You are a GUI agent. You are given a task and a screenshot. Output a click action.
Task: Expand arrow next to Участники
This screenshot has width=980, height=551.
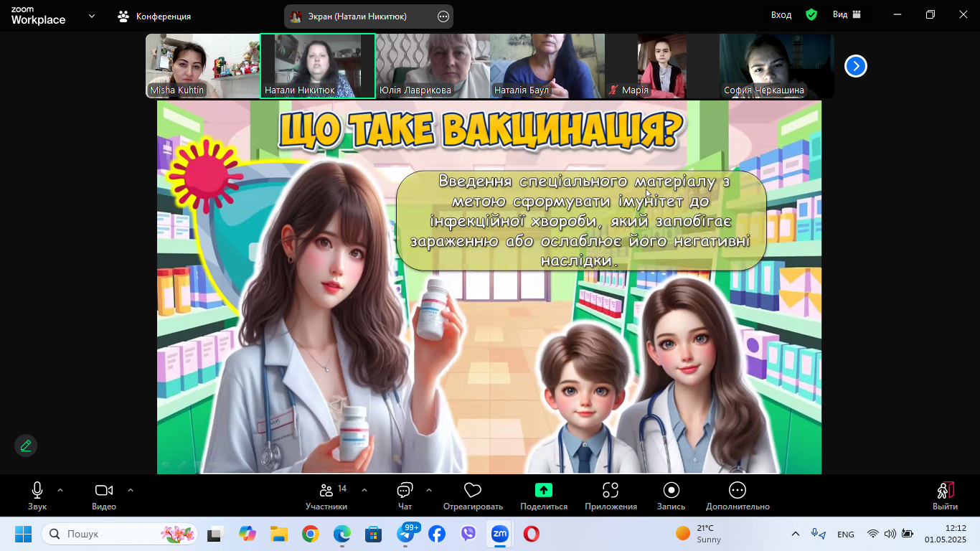364,490
